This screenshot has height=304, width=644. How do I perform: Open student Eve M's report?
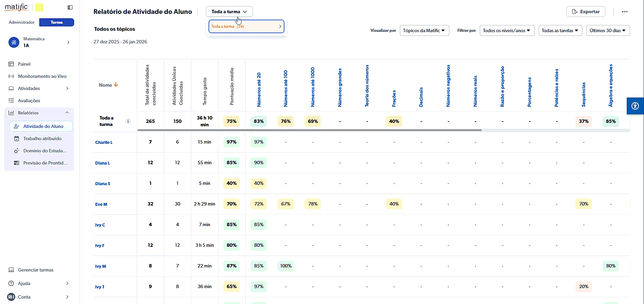point(101,204)
